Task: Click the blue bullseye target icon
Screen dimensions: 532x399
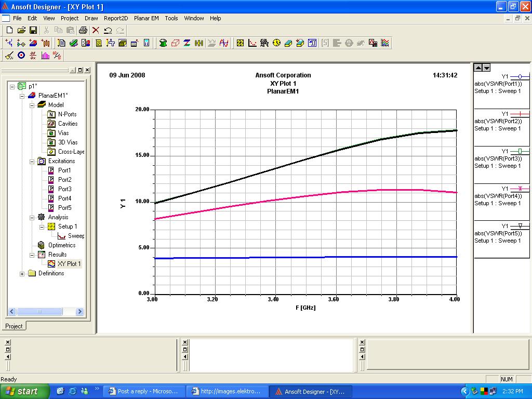Action: coord(21,56)
